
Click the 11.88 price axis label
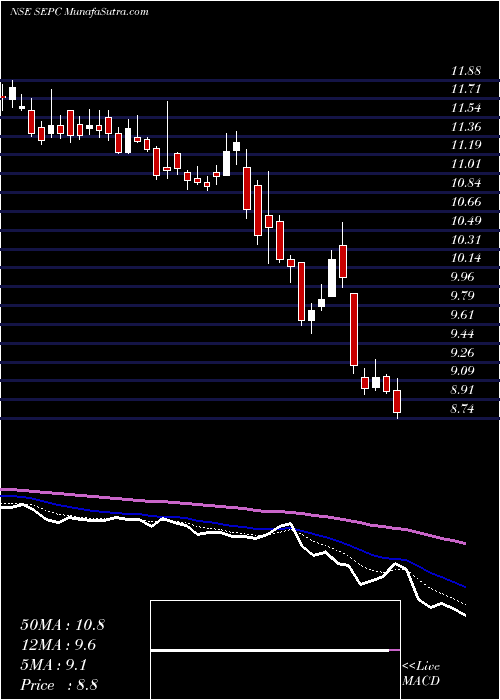(466, 71)
